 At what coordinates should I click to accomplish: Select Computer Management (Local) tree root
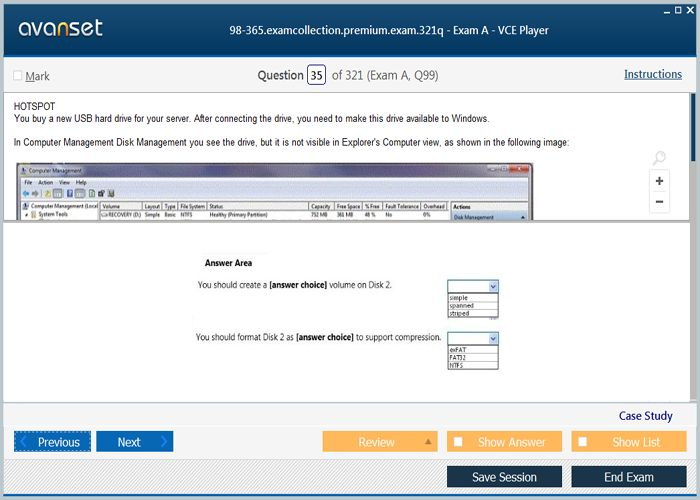(x=60, y=206)
